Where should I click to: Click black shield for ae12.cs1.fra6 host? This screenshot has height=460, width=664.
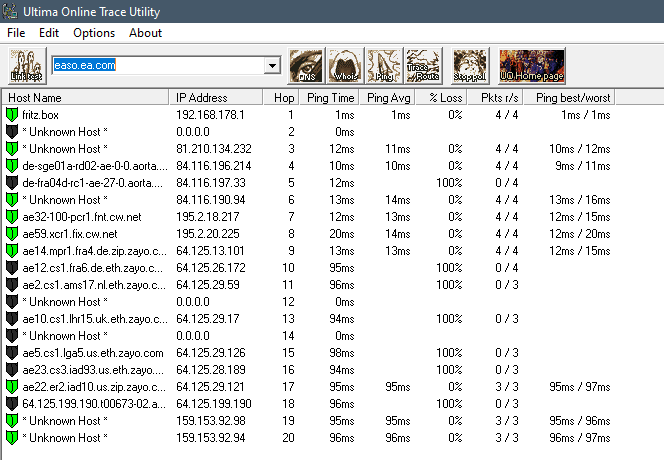click(x=12, y=268)
